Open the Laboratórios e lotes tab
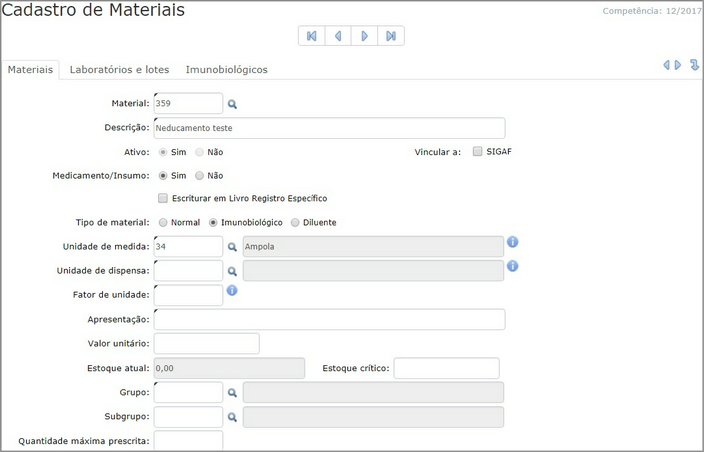 pos(119,70)
